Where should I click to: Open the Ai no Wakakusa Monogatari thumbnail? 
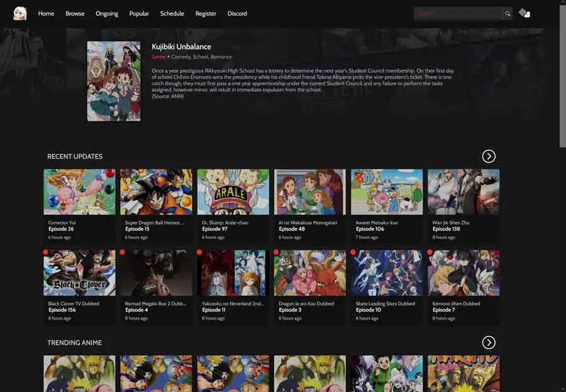pyautogui.click(x=310, y=192)
